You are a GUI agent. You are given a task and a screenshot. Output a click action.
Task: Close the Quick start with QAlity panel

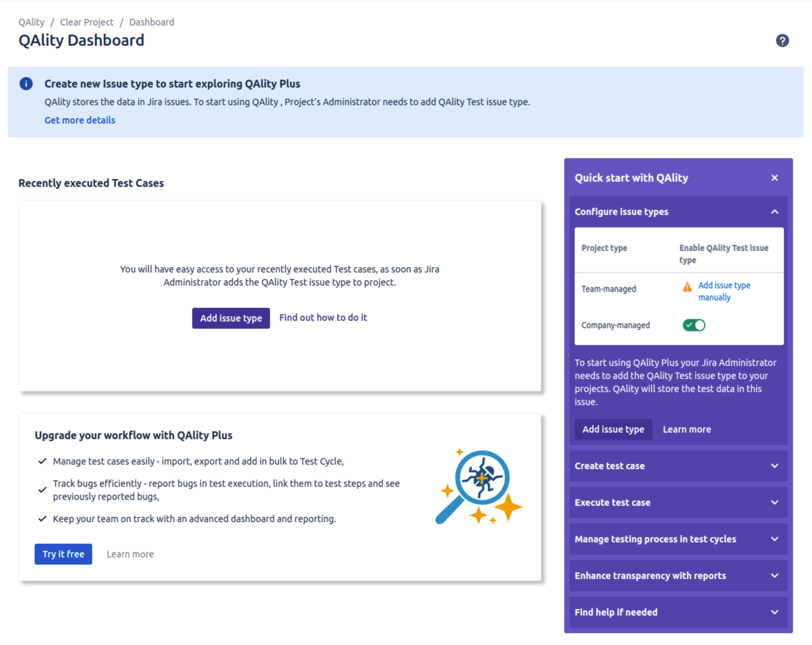point(774,178)
